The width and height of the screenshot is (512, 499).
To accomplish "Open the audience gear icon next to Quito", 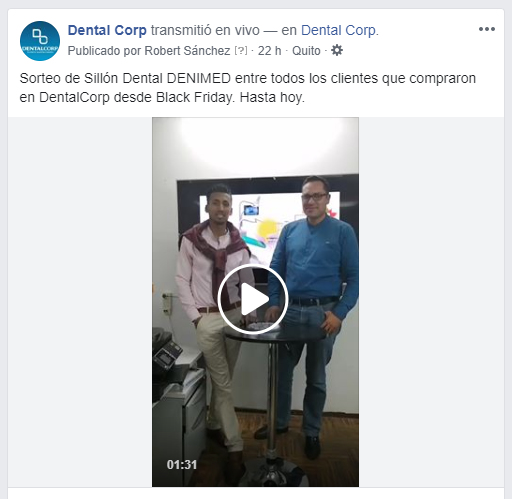I will 337,50.
